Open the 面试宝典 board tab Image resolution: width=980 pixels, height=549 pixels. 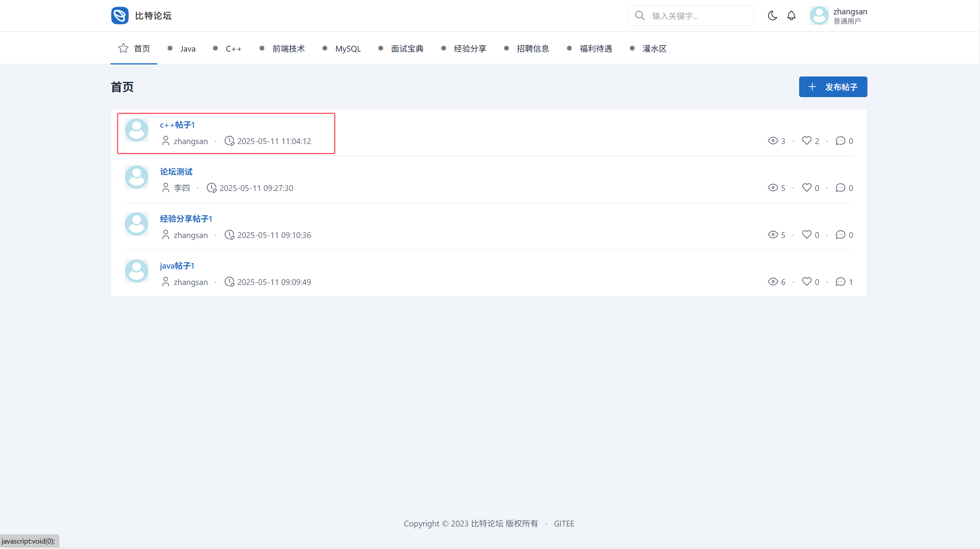(407, 49)
